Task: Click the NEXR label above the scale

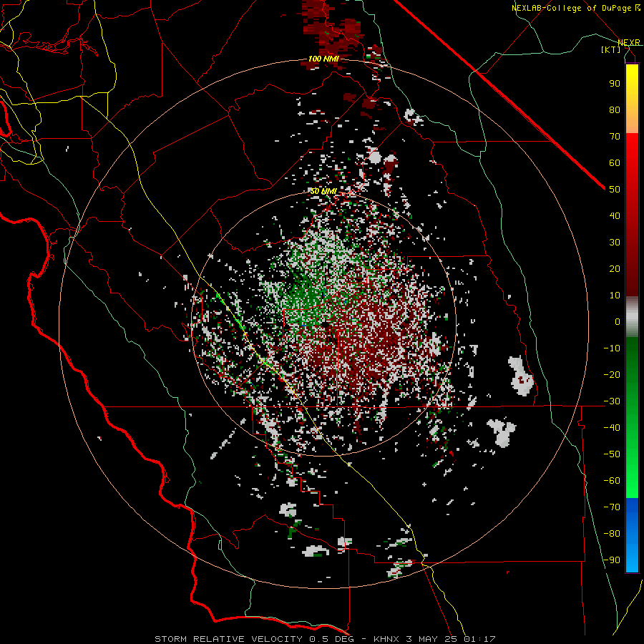Action: (628, 43)
